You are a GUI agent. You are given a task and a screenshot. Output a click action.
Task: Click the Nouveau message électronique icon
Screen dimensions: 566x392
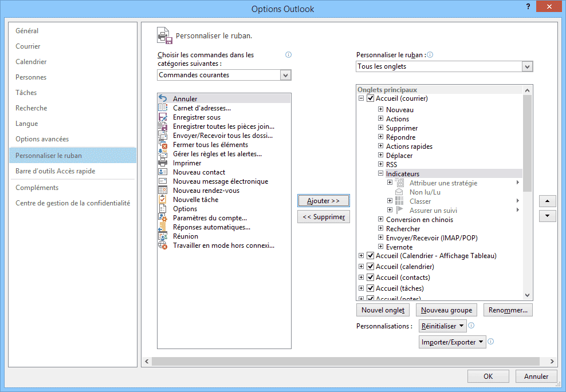(x=163, y=181)
